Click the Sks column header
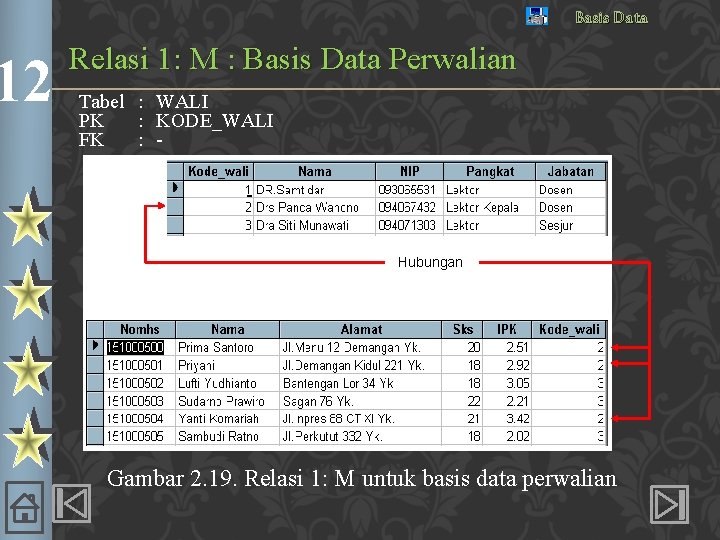 [x=462, y=329]
